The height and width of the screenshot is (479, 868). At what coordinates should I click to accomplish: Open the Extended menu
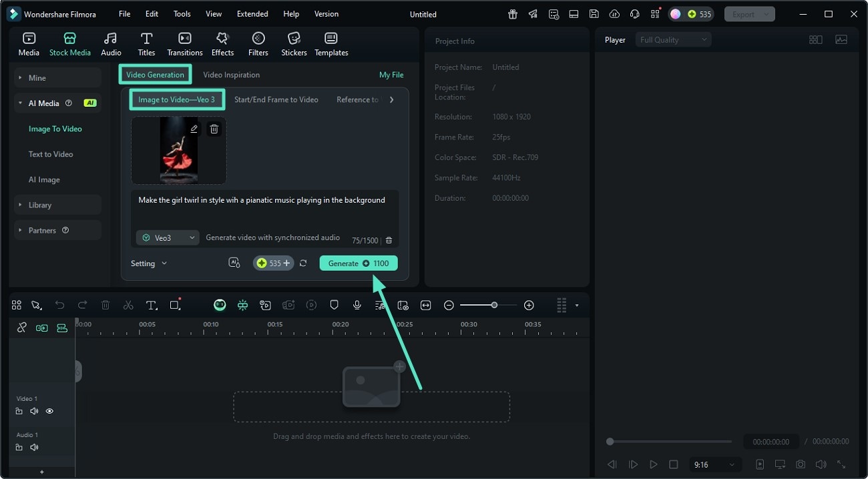252,14
